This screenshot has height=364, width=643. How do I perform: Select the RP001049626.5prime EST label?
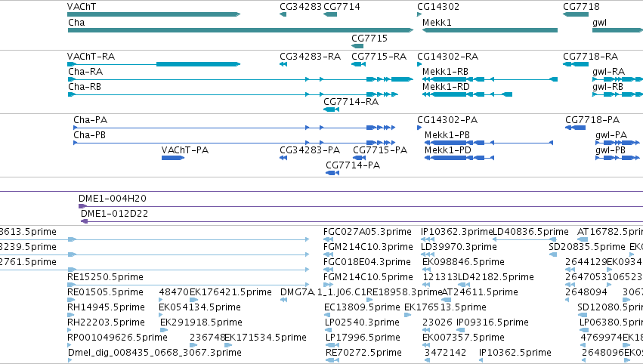click(x=117, y=338)
